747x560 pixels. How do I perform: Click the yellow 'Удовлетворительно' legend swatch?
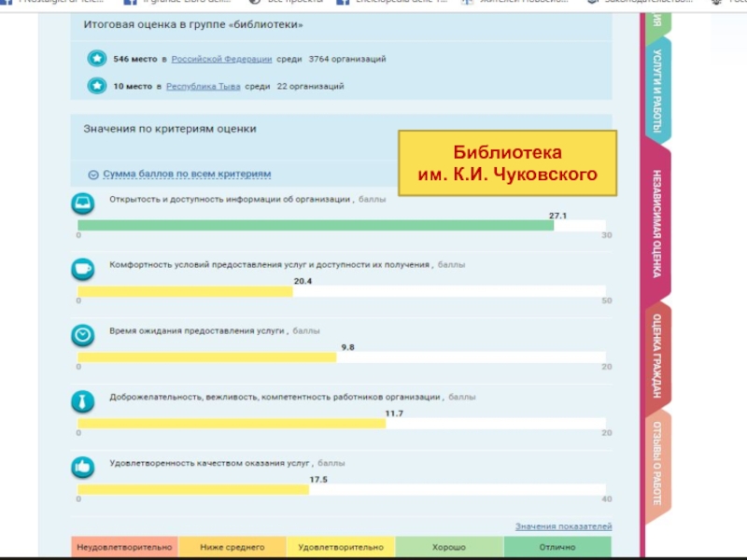coord(341,547)
